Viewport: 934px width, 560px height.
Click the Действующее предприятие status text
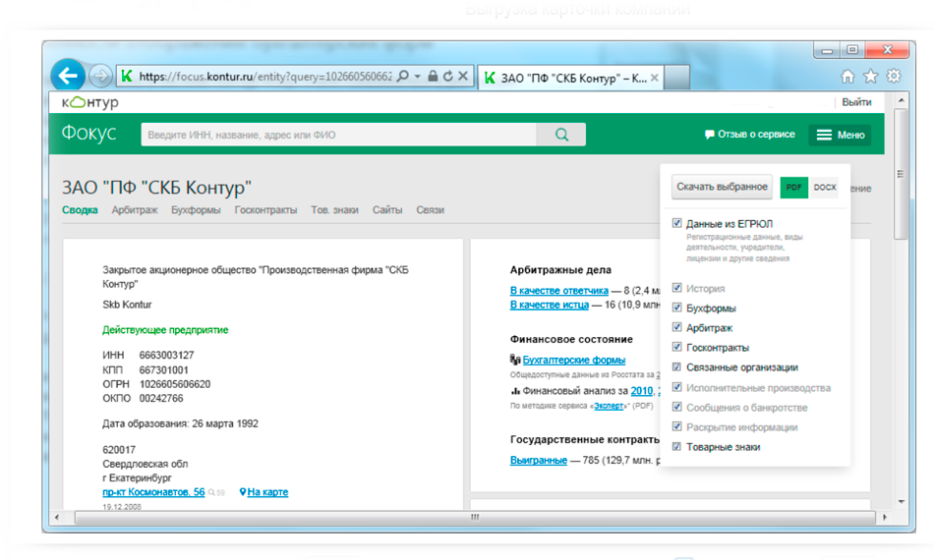pyautogui.click(x=165, y=330)
